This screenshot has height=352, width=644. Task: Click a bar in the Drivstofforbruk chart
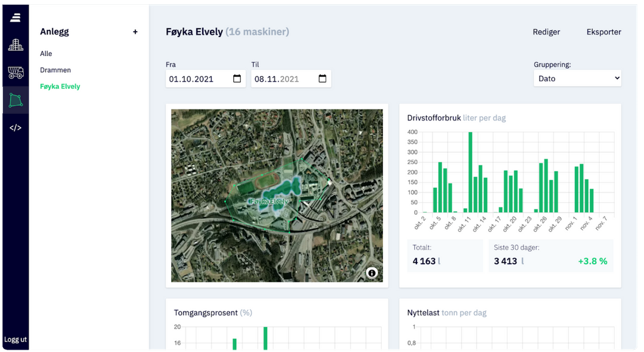(x=469, y=173)
